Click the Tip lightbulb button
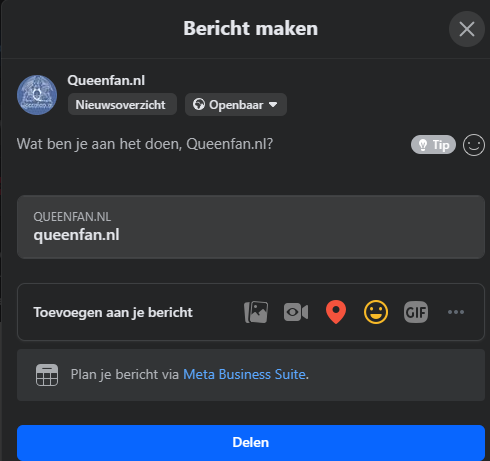The image size is (490, 461). (x=433, y=145)
